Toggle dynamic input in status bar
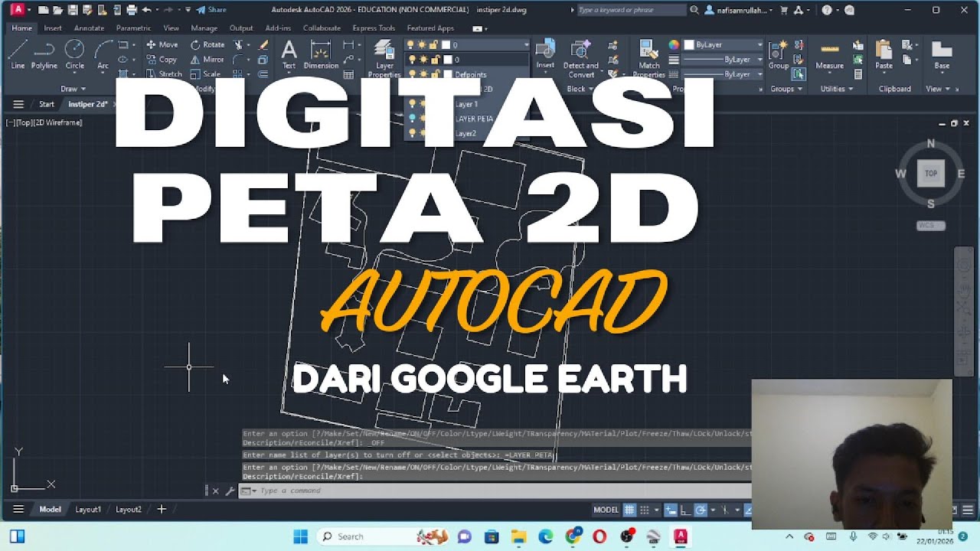This screenshot has width=980, height=551. click(x=671, y=510)
